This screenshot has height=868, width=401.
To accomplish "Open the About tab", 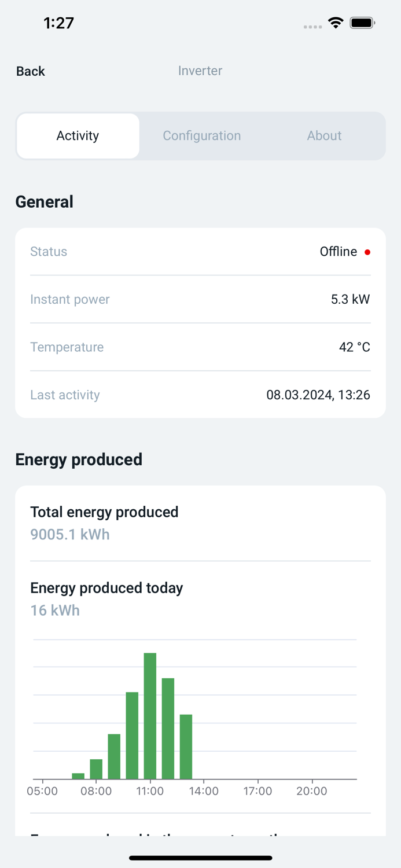I will coord(324,135).
